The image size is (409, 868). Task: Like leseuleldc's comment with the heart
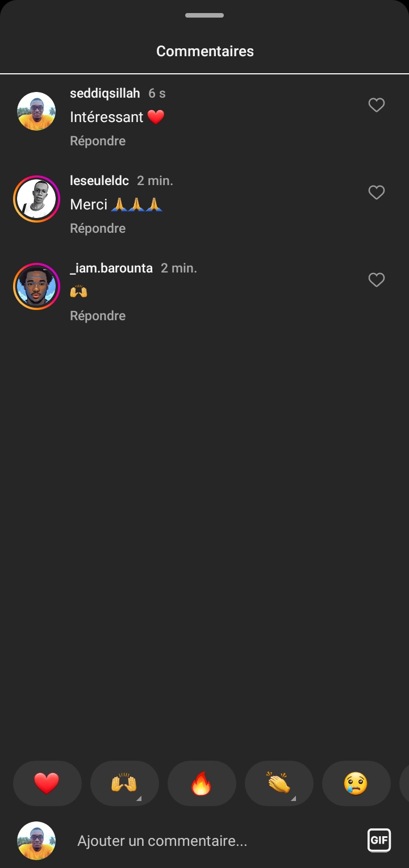point(377,192)
